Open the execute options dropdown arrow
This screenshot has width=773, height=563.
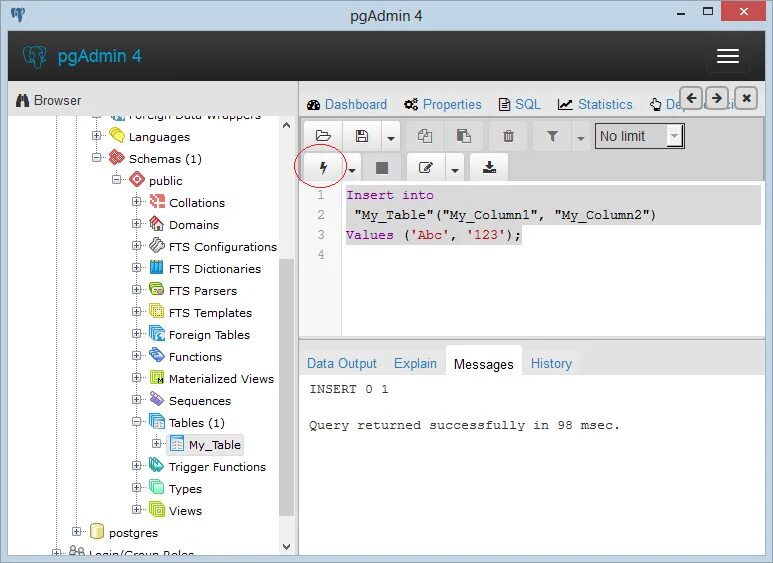pos(352,170)
